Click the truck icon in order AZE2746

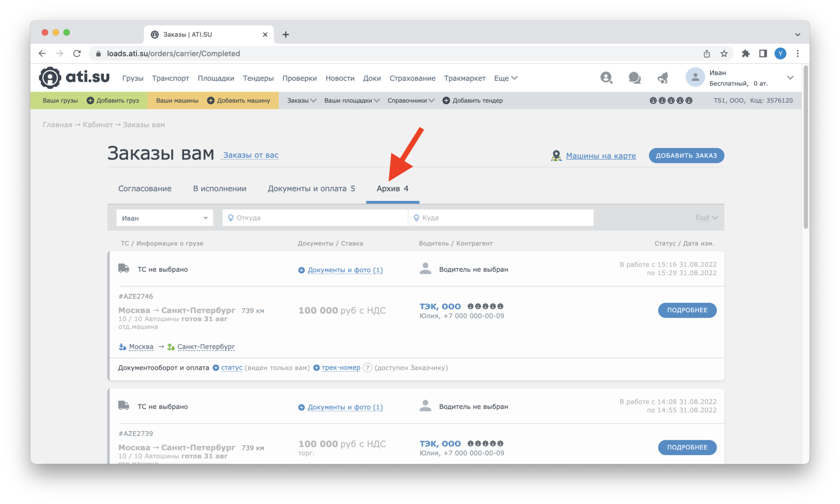pos(123,268)
